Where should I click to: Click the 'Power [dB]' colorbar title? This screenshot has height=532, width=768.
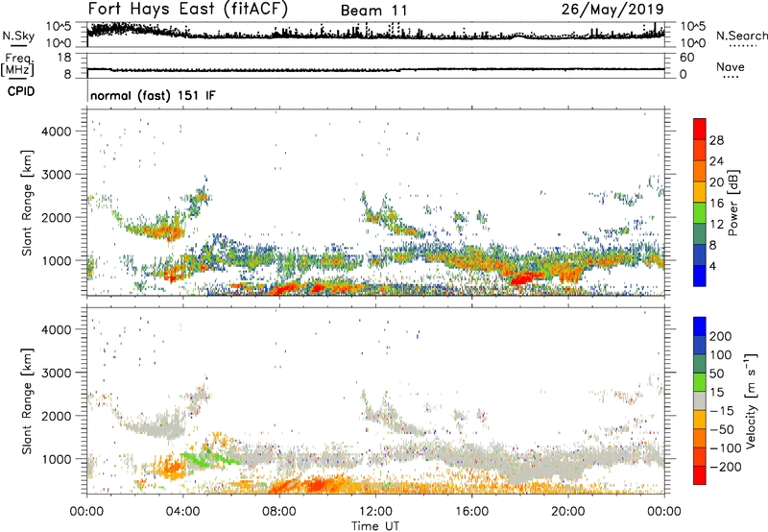click(x=732, y=203)
